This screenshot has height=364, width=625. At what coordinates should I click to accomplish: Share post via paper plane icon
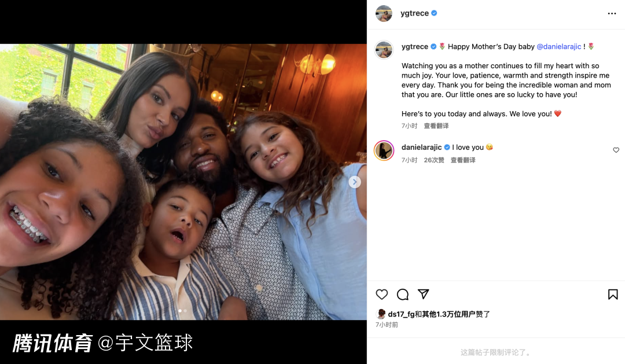[423, 294]
